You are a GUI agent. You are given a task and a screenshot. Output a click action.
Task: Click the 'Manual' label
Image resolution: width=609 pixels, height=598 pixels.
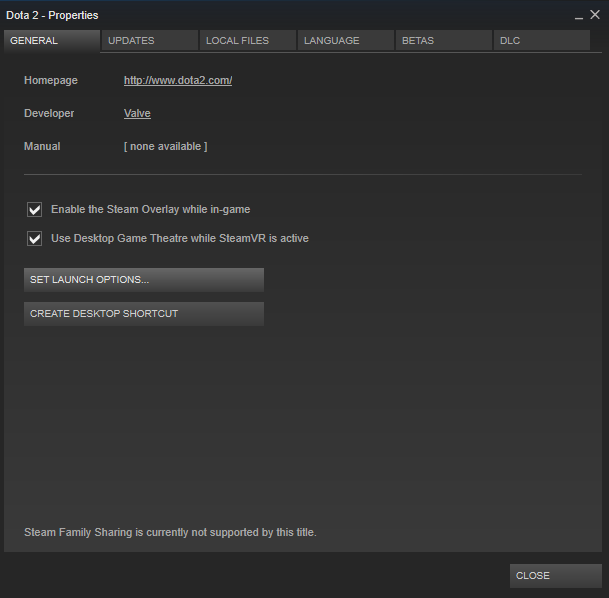tap(42, 146)
